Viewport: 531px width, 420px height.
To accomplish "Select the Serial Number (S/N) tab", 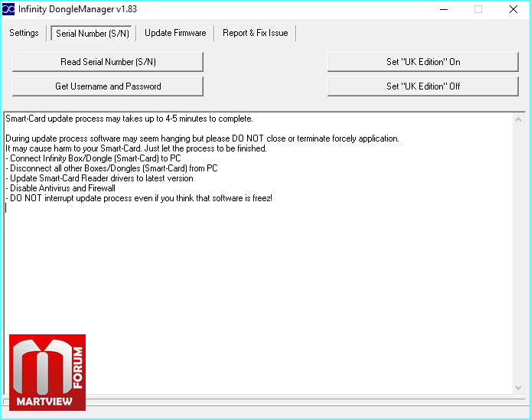I will point(92,33).
